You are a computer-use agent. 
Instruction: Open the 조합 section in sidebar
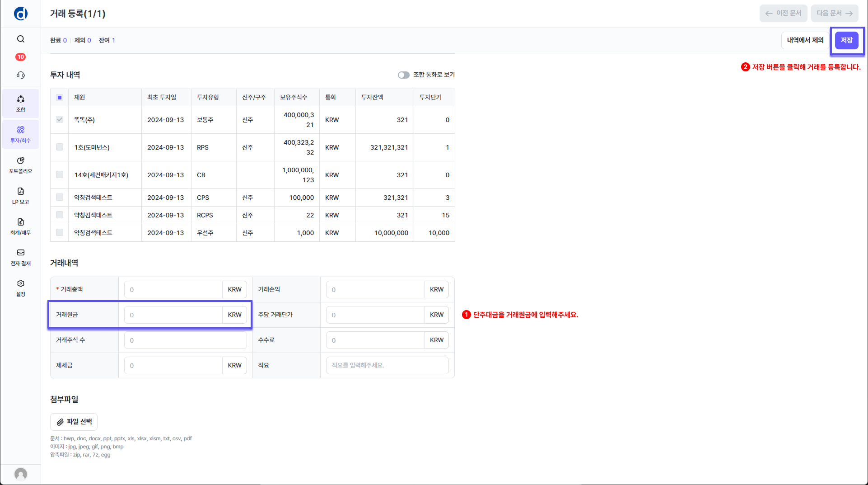(x=21, y=104)
